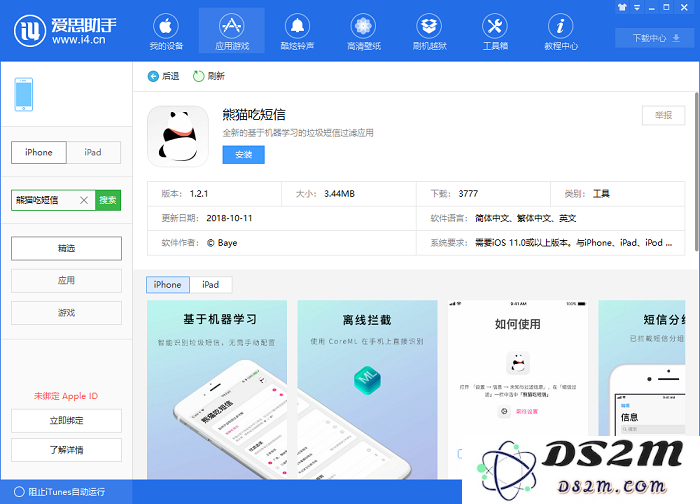The height and width of the screenshot is (504, 700).
Task: Open 工具箱 toolbox section
Action: [495, 31]
